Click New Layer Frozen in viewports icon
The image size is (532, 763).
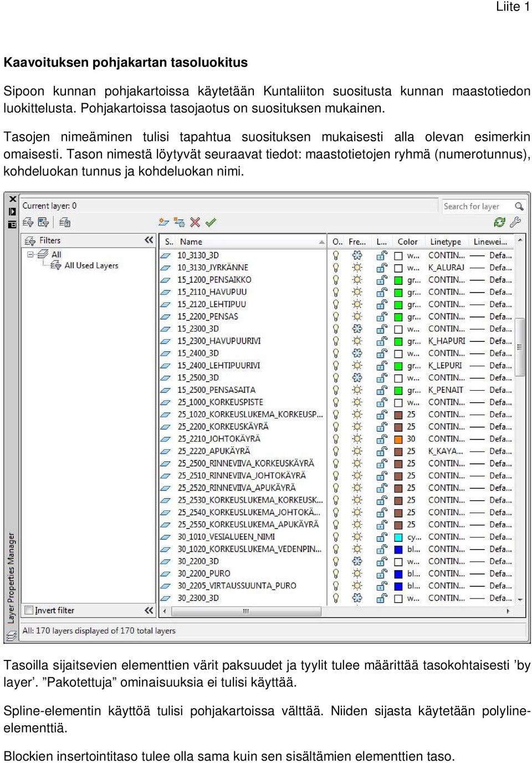pyautogui.click(x=179, y=222)
